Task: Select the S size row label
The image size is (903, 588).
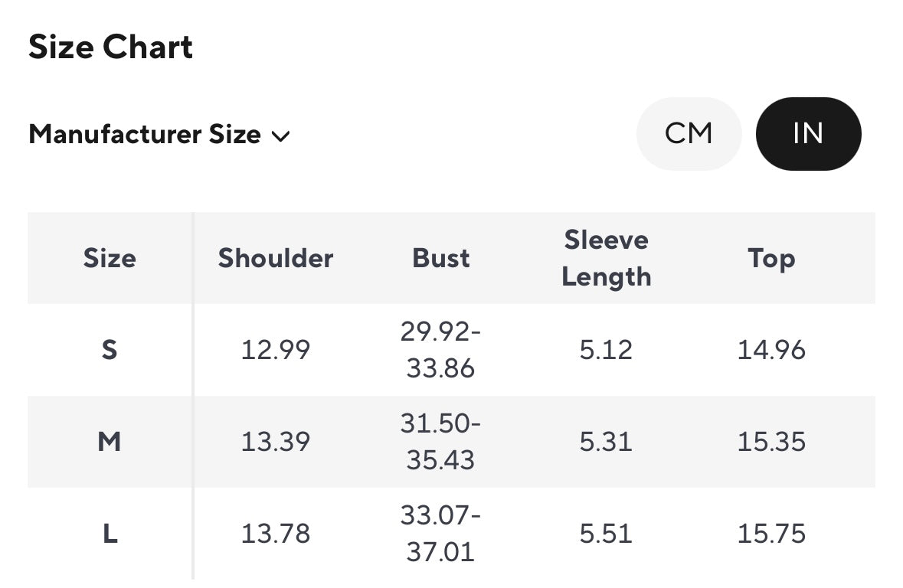Action: 110,350
